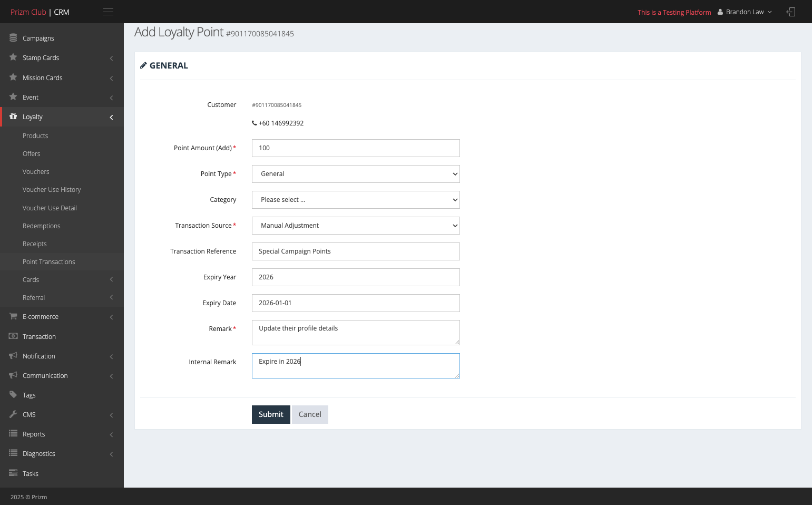Click the Point Amount input field
The height and width of the screenshot is (505, 812).
pyautogui.click(x=356, y=148)
